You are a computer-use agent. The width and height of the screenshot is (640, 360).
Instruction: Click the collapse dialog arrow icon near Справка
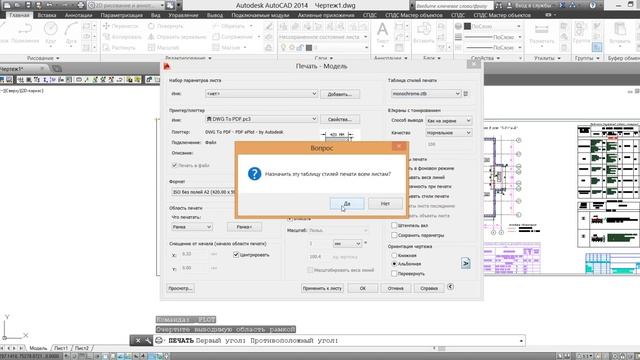450,287
